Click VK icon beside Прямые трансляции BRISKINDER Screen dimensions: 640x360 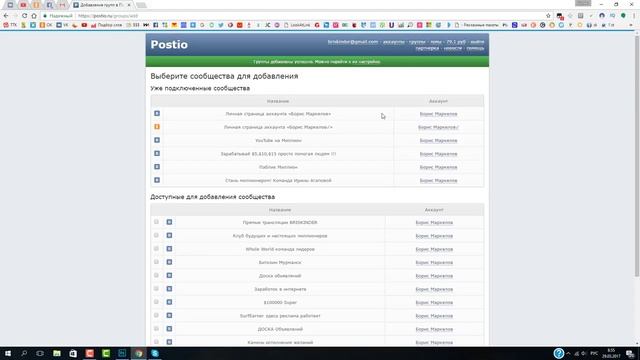coord(169,222)
